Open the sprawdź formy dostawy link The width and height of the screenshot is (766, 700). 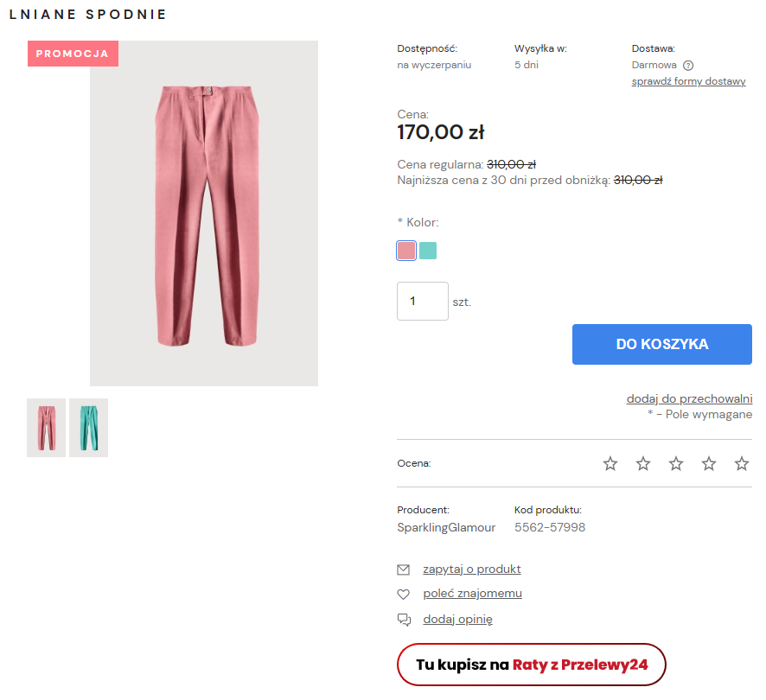pos(688,81)
